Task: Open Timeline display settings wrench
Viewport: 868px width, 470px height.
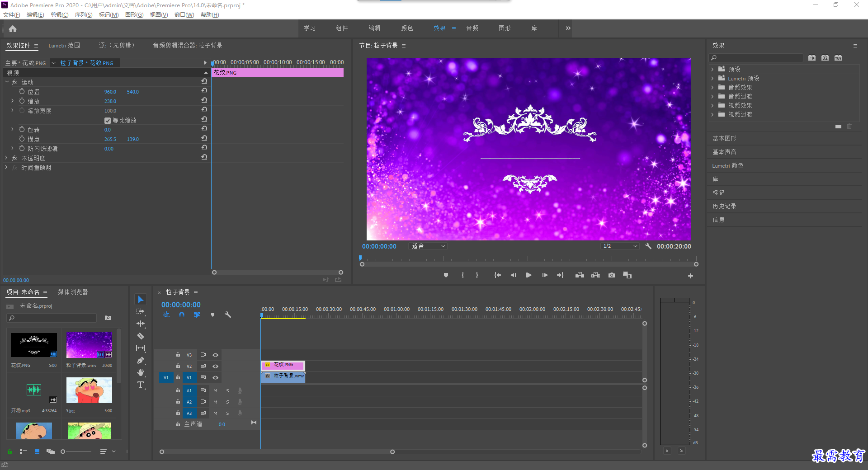Action: [228, 315]
